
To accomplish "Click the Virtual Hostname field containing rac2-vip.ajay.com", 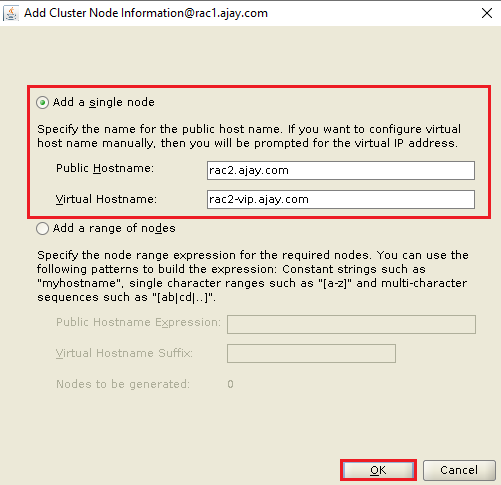I will pyautogui.click(x=341, y=199).
